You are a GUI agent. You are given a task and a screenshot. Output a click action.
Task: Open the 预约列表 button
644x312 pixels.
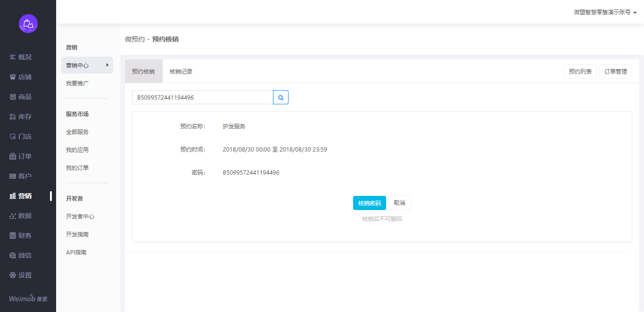point(580,71)
